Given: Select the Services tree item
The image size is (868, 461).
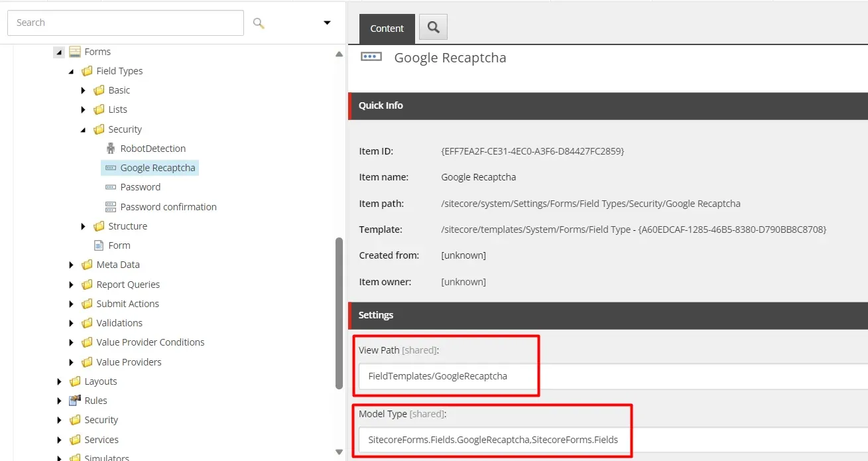Looking at the screenshot, I should 101,440.
